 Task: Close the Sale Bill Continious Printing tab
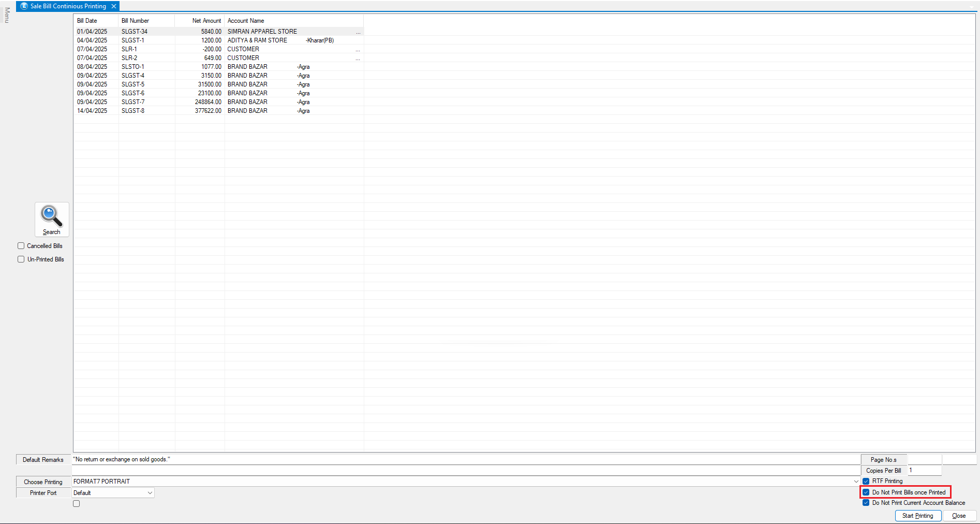(x=114, y=6)
